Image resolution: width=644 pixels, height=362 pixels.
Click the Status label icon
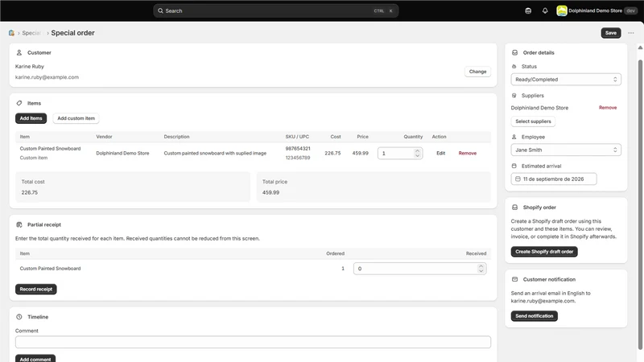(x=514, y=66)
